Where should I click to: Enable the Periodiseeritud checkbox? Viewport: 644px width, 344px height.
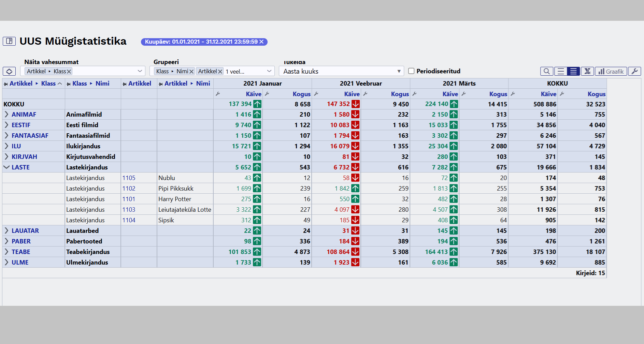click(x=411, y=71)
